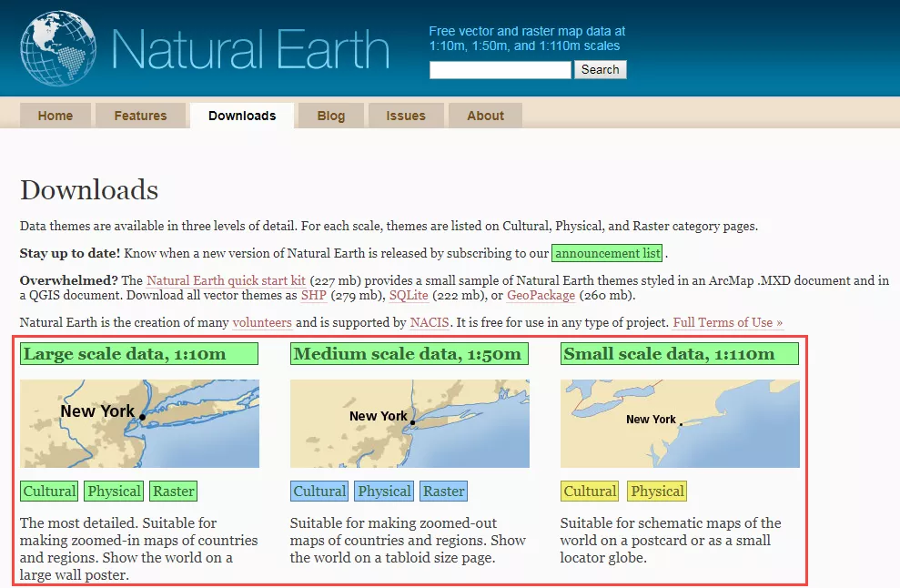
Task: Click the small scale New York map thumbnail
Action: 680,424
